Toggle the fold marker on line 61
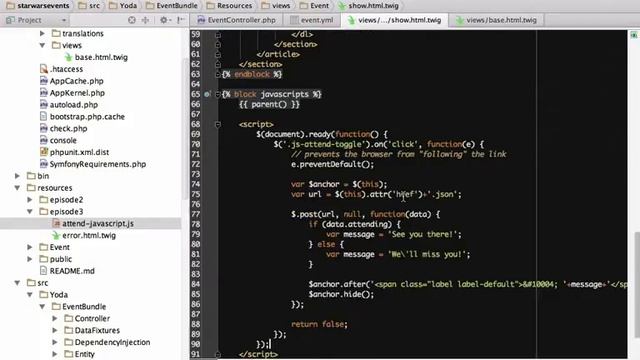The width and height of the screenshot is (640, 360). 218,54
